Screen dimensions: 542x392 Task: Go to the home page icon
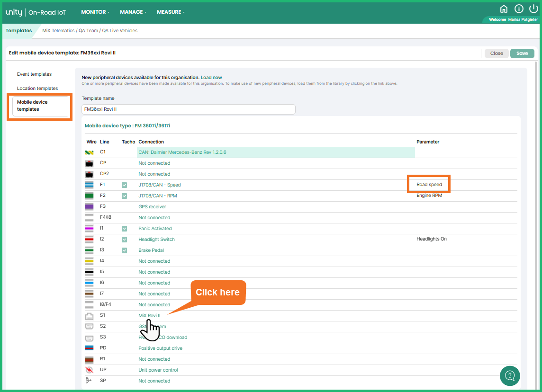[x=504, y=9]
